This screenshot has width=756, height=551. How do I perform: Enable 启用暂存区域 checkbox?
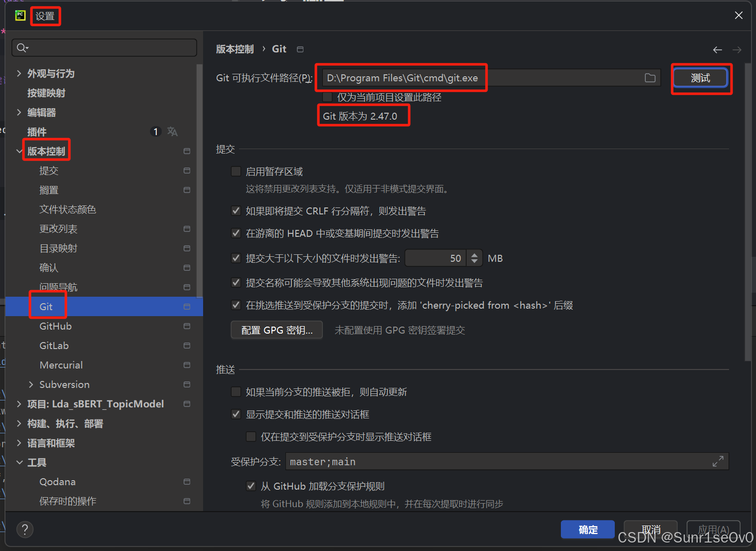[x=236, y=172]
